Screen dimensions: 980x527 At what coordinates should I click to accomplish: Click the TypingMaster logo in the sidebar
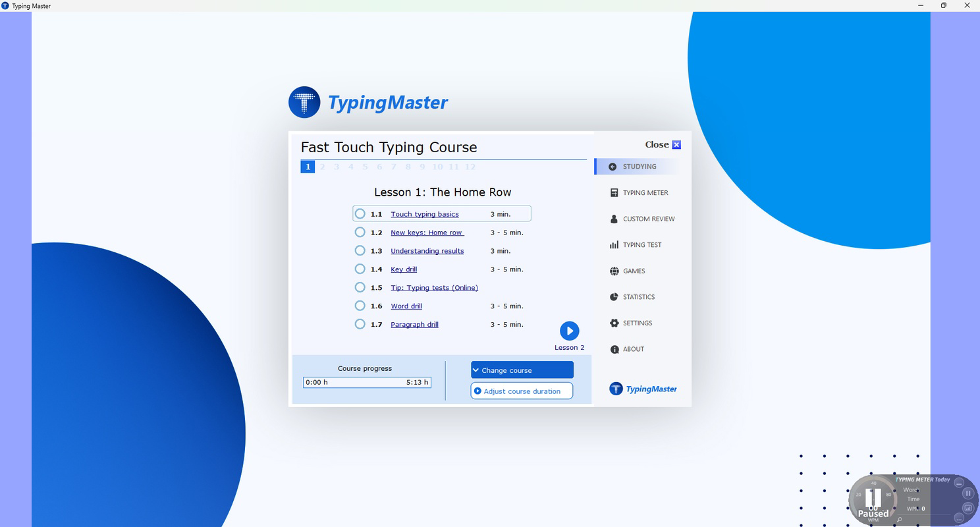click(x=643, y=389)
